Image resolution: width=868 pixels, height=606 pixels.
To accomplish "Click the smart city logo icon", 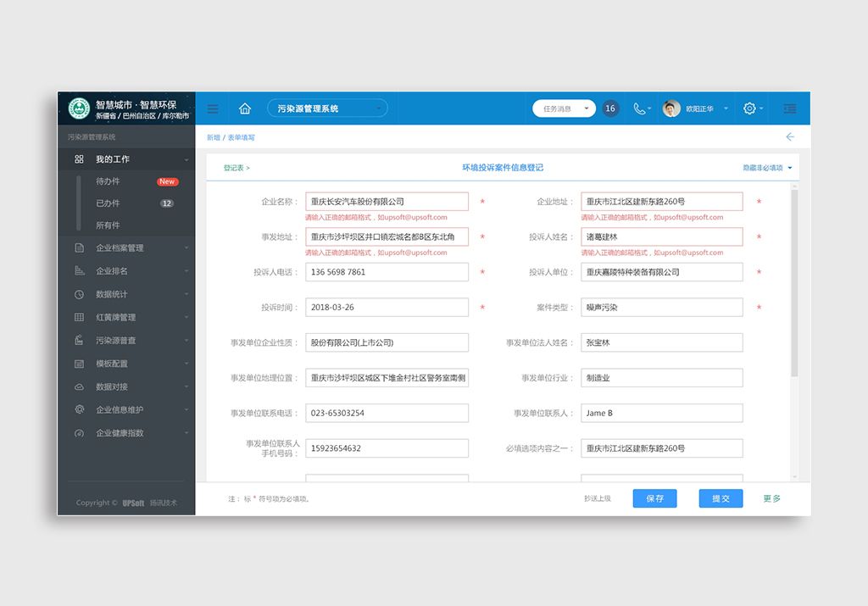I will pyautogui.click(x=79, y=108).
